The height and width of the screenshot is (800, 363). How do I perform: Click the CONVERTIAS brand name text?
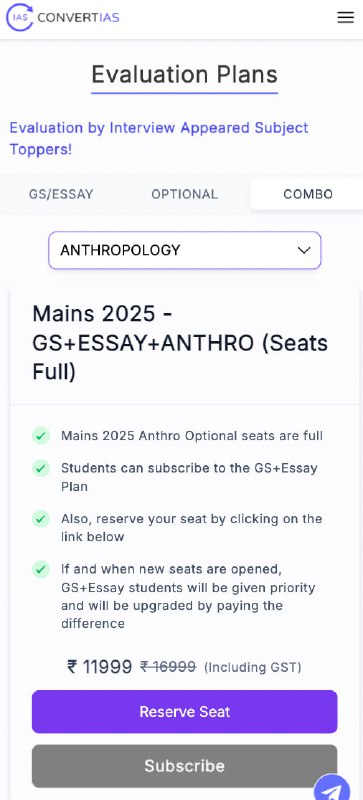(x=79, y=18)
